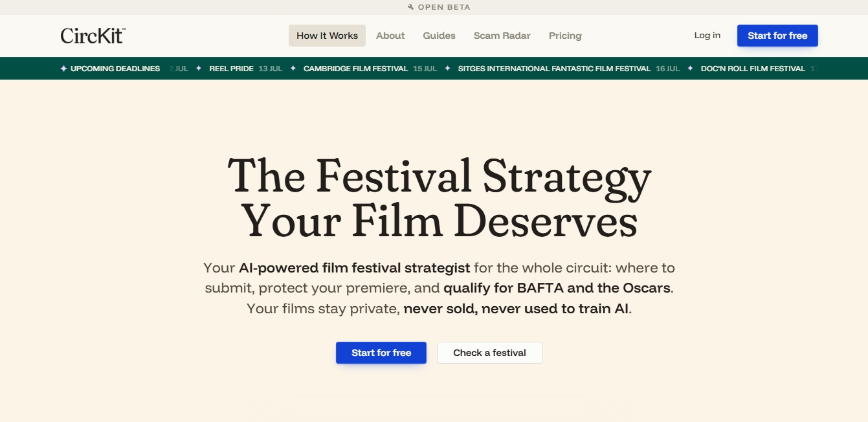Viewport: 868px width, 422px height.
Task: Open Scam Radar from navigation
Action: click(502, 36)
